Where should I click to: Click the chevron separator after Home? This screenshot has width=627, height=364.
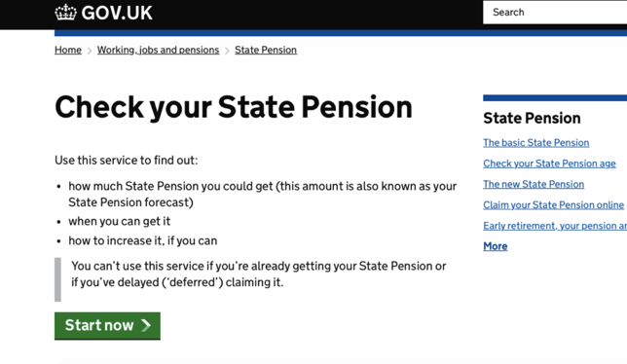click(90, 51)
